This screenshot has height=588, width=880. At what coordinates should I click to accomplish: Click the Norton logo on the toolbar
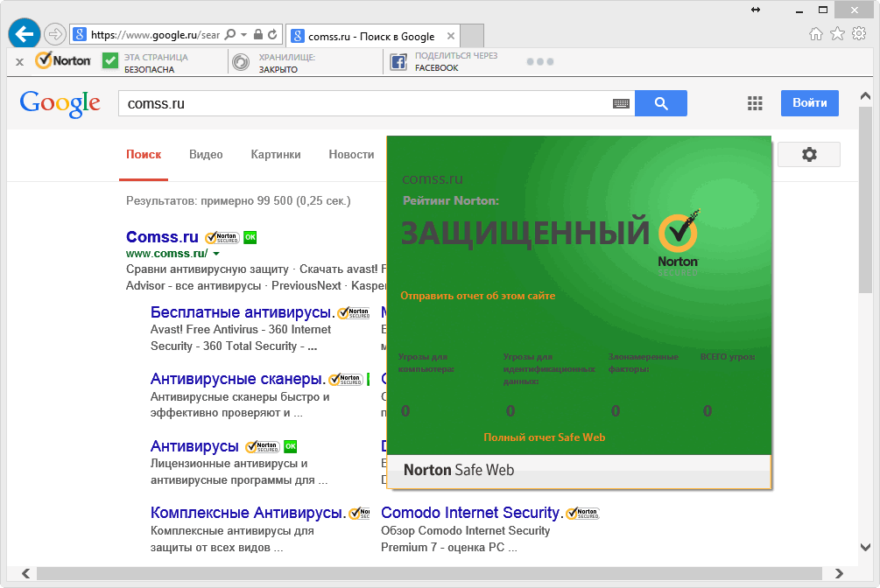[63, 60]
